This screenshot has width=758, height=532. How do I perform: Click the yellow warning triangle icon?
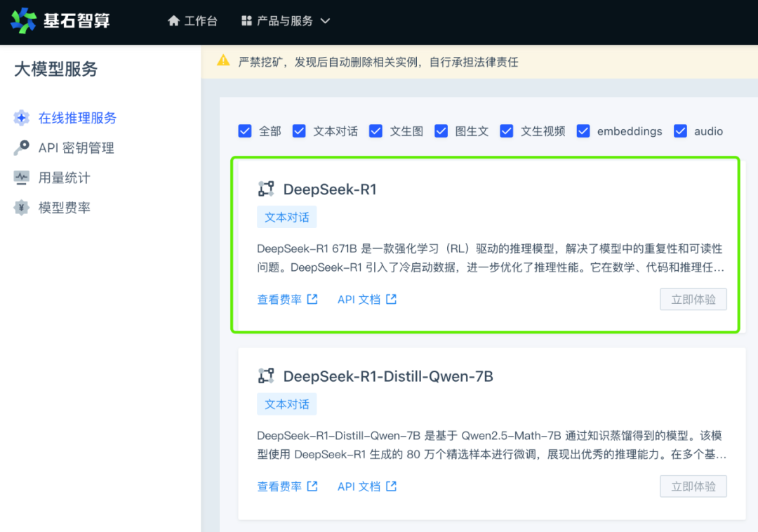[x=223, y=61]
